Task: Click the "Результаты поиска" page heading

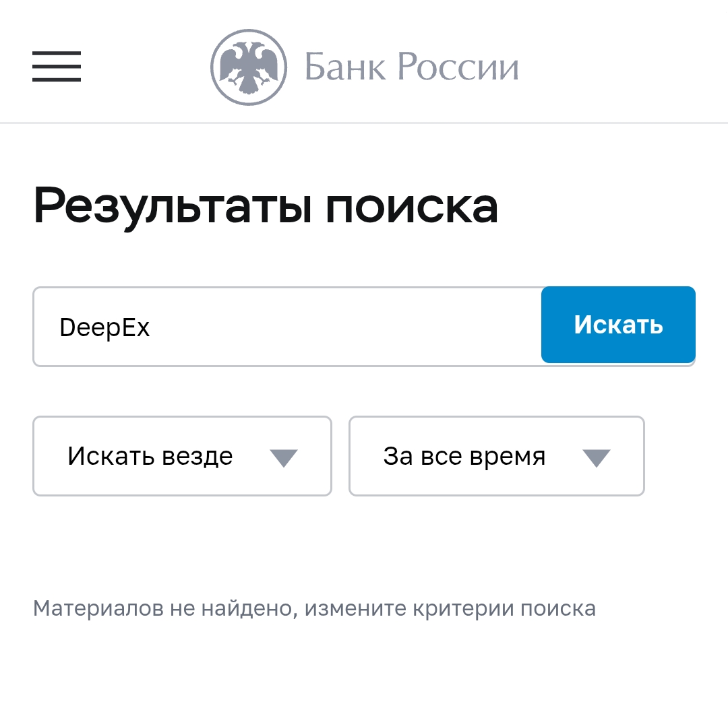Action: click(x=266, y=206)
